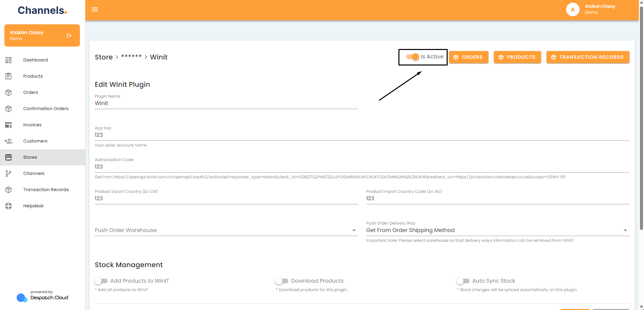Click the Orders box icon in sidebar

(x=8, y=93)
